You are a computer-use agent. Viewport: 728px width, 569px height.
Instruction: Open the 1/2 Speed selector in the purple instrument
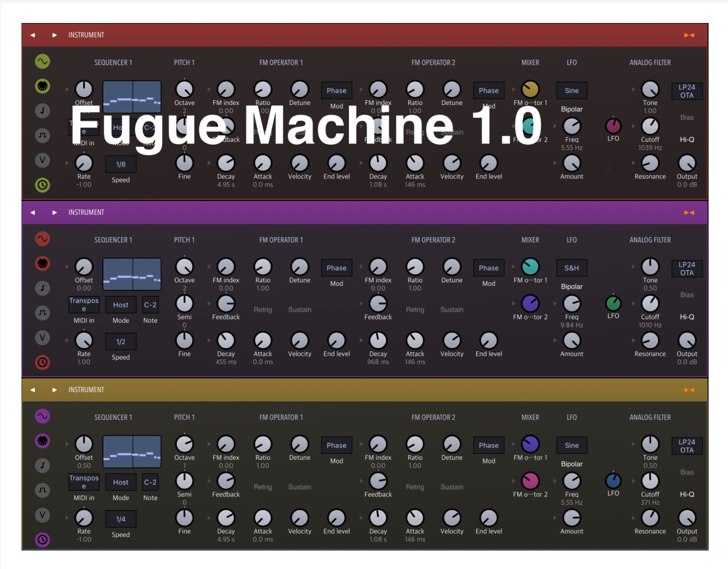[x=121, y=342]
